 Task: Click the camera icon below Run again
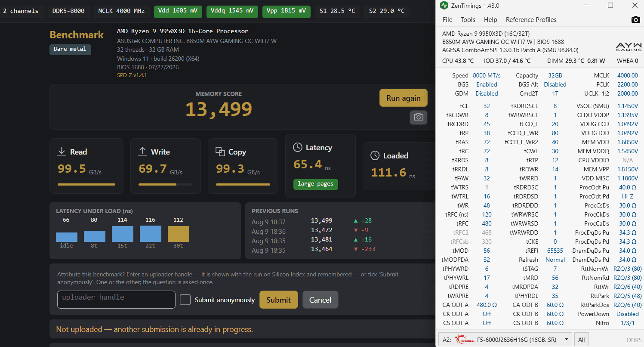point(418,117)
